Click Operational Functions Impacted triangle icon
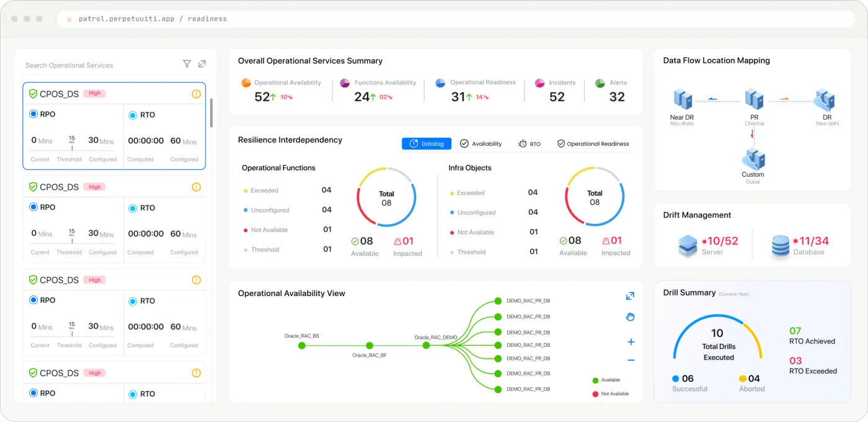Screen dimensions: 868x422 397,241
